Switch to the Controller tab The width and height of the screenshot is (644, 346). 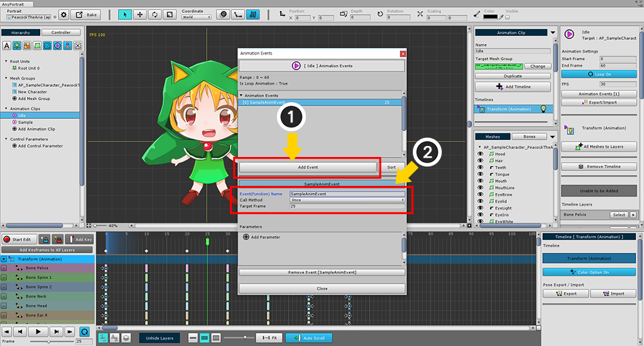pyautogui.click(x=61, y=32)
